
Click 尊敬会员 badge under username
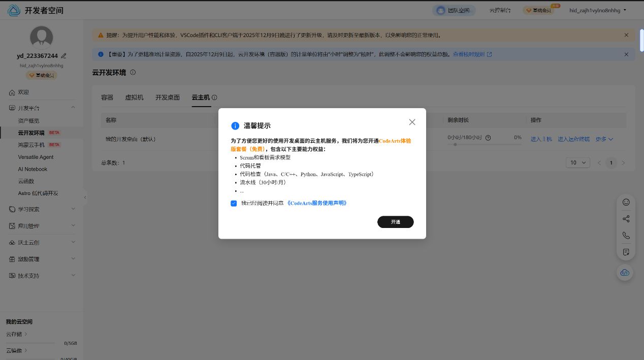tap(41, 75)
